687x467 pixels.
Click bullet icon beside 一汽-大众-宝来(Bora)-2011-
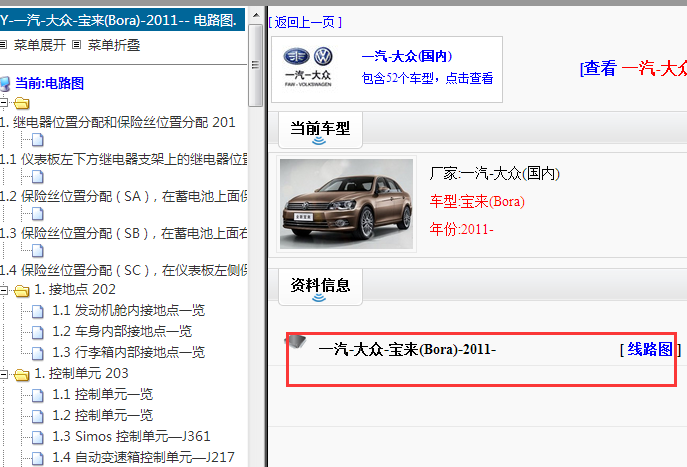tap(296, 341)
